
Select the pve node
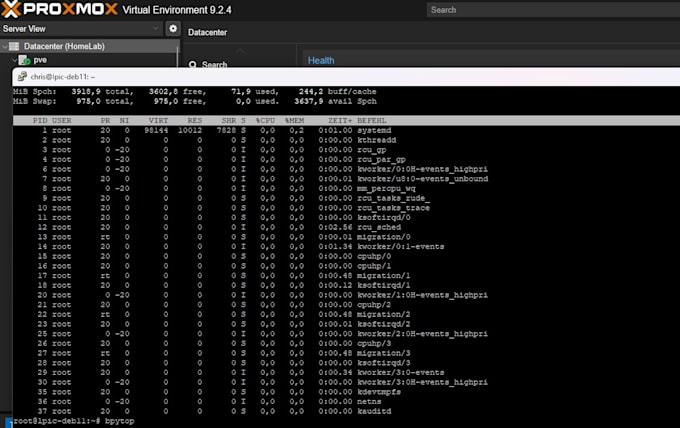click(x=40, y=60)
